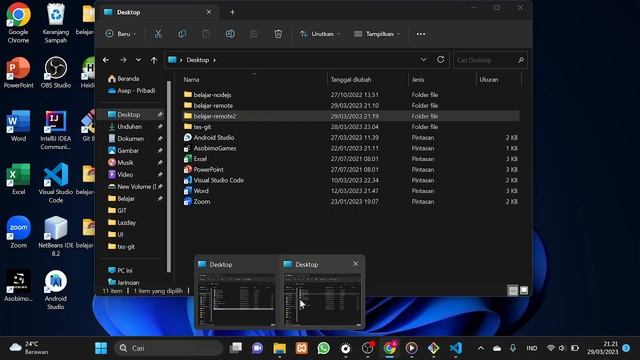Open the weather widget on taskbar
The width and height of the screenshot is (640, 360).
click(29, 348)
